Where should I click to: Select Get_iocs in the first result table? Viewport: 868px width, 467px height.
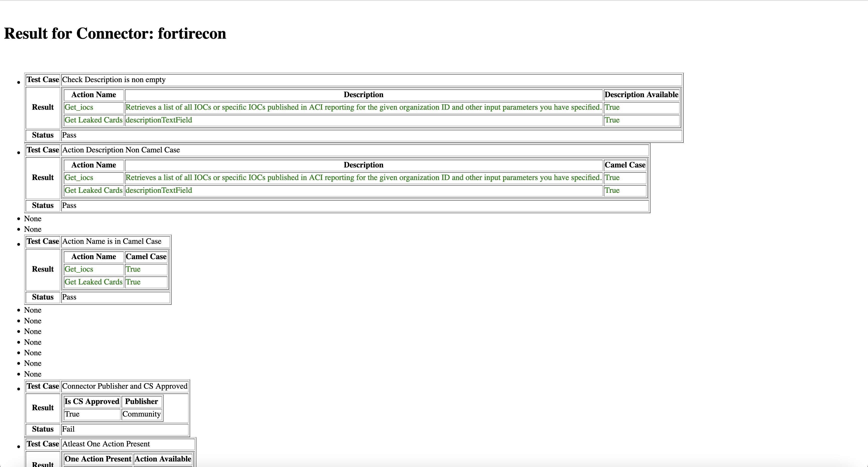pos(79,107)
